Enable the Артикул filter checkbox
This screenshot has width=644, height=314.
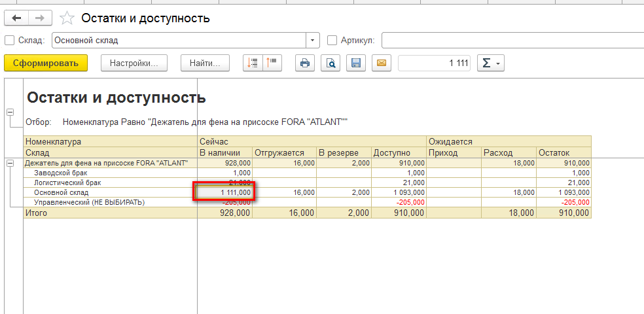click(x=332, y=41)
